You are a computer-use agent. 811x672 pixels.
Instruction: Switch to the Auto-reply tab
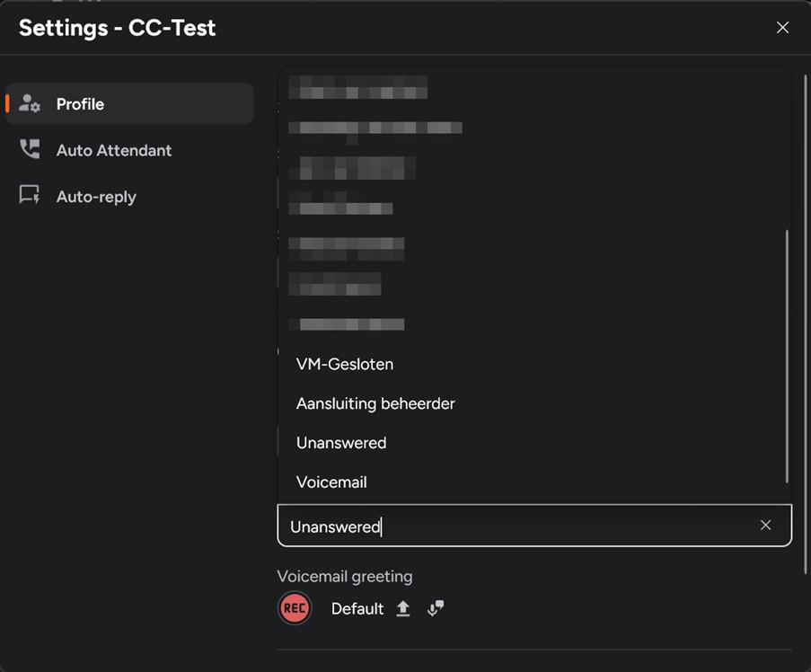coord(96,197)
